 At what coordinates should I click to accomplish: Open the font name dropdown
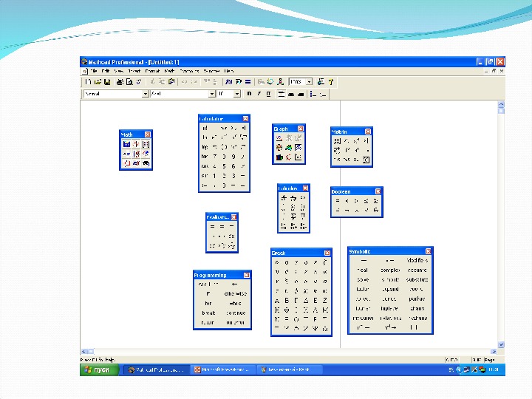[212, 94]
